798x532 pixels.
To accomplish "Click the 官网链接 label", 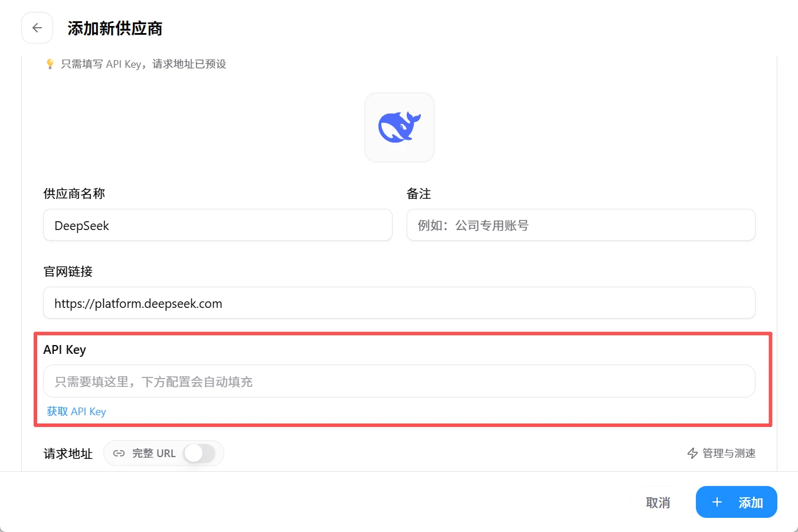I will tap(68, 271).
